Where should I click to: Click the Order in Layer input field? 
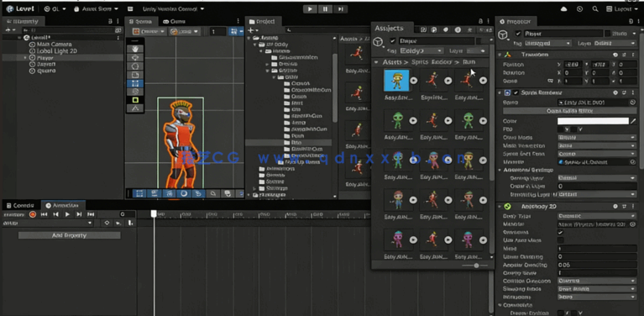click(x=597, y=186)
